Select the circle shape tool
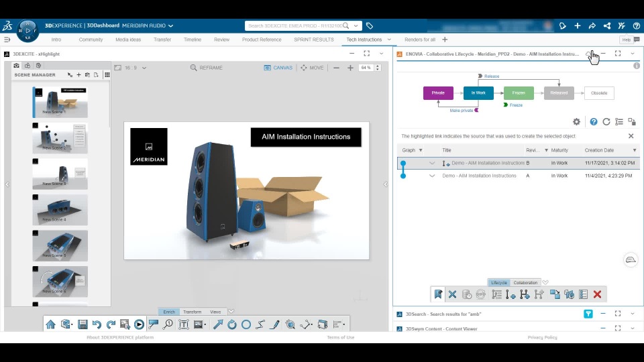This screenshot has height=362, width=644. coord(246,324)
